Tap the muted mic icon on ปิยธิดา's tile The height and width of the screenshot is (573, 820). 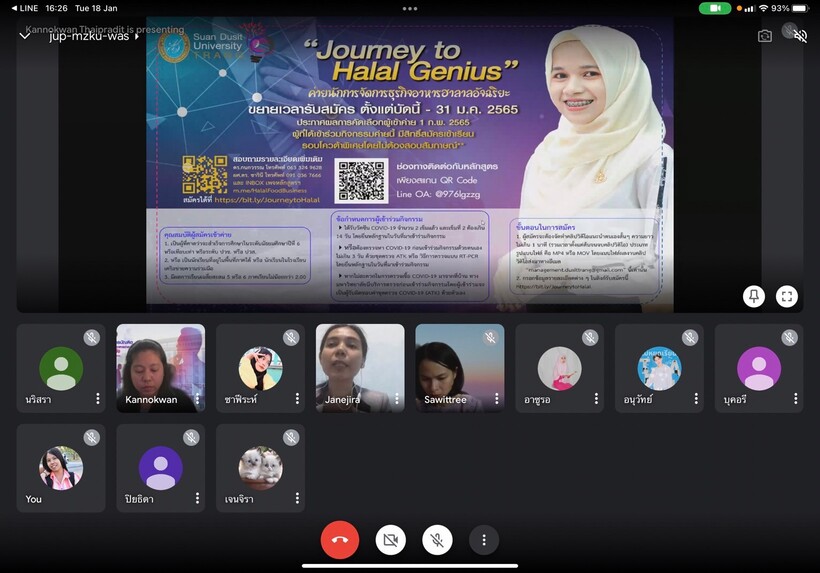pos(191,438)
